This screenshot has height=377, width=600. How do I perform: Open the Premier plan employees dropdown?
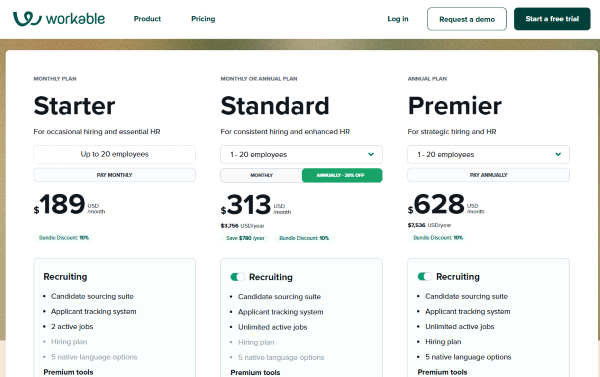tap(488, 155)
